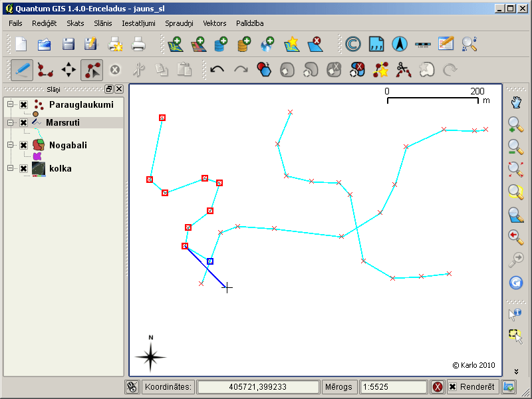
Task: Open the Iestatījumi menu
Action: [x=138, y=23]
